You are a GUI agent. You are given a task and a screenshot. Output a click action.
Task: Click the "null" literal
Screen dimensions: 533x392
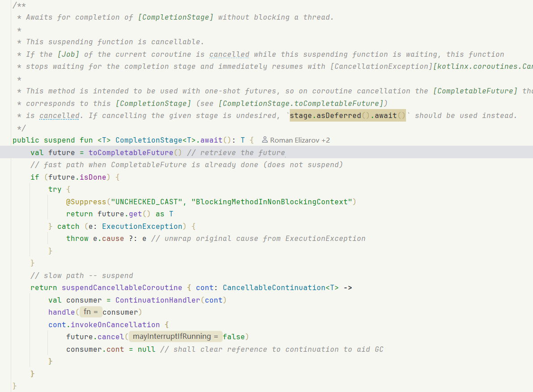(x=147, y=350)
